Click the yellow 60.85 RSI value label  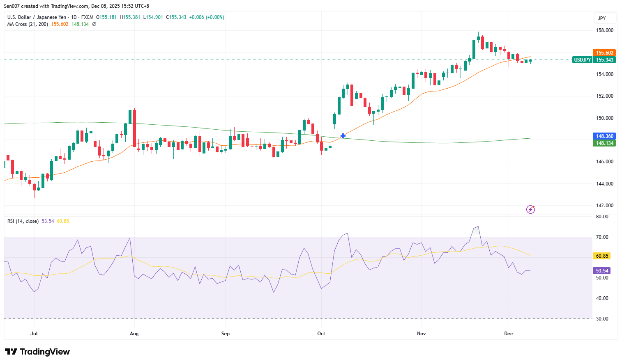click(x=601, y=256)
